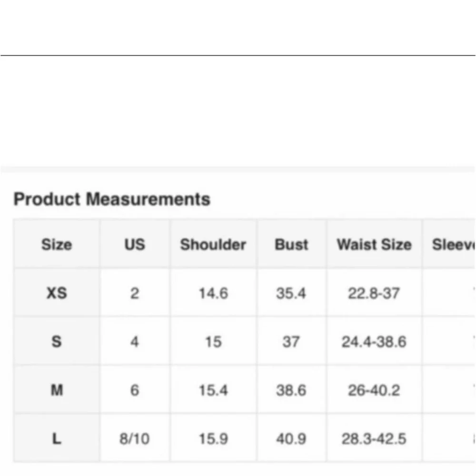
Task: Select the 14.6 shoulder value
Action: (x=213, y=293)
